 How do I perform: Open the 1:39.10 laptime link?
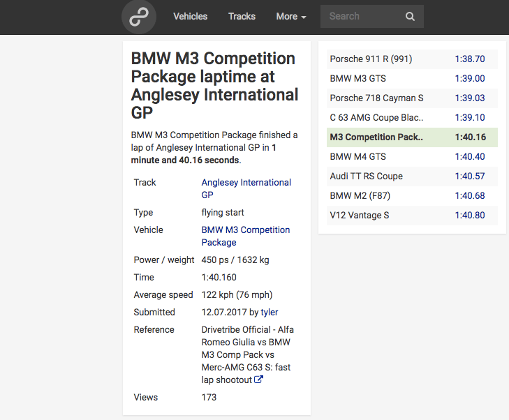click(470, 117)
